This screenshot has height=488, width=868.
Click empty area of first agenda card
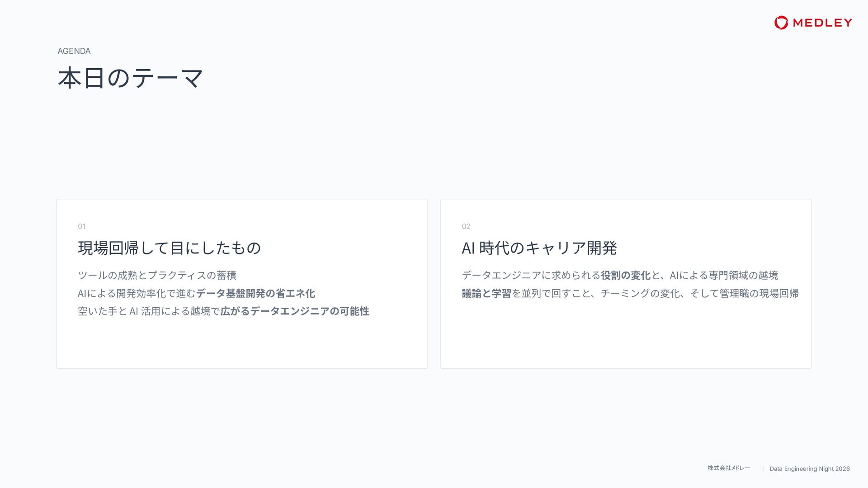coord(242,343)
